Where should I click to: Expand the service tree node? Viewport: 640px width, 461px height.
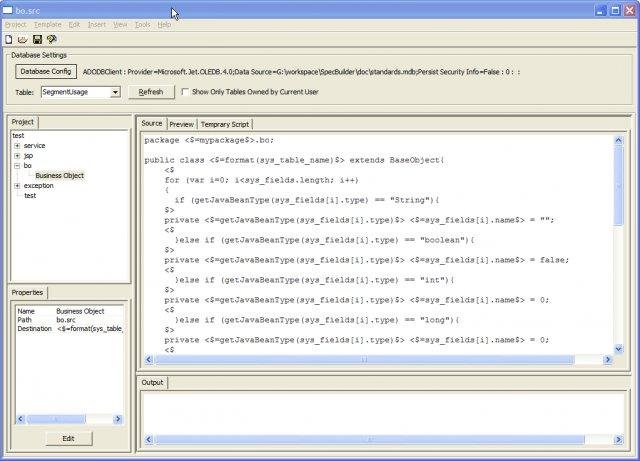pyautogui.click(x=17, y=146)
